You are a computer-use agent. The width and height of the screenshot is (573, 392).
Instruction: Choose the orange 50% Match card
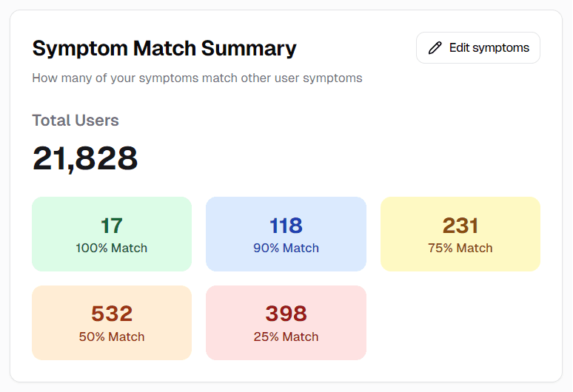coord(112,322)
